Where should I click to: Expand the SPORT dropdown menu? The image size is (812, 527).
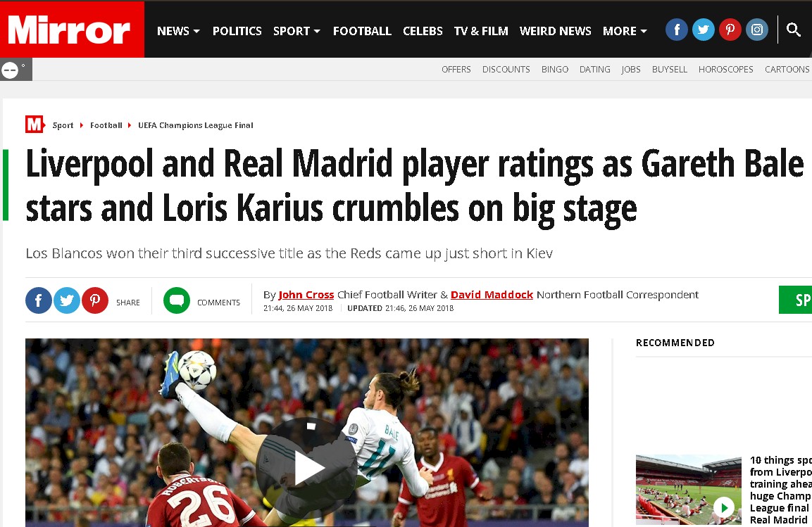(x=296, y=31)
